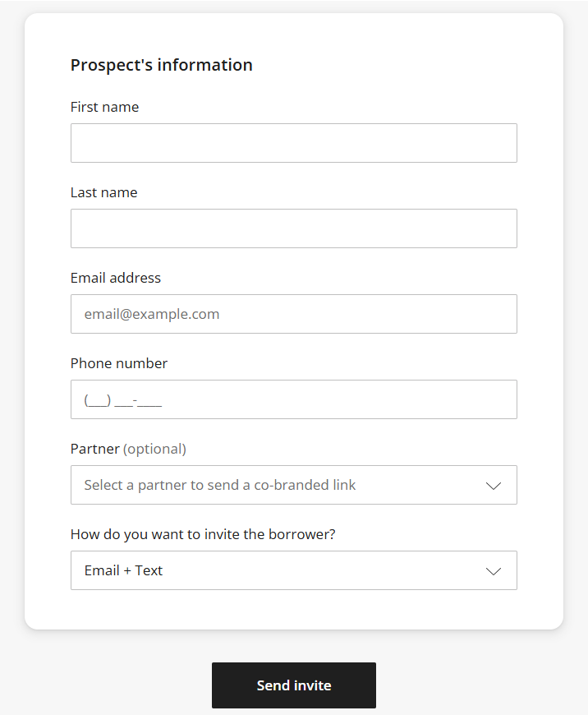The width and height of the screenshot is (588, 715).
Task: Click the email@example.com placeholder text
Action: point(152,314)
